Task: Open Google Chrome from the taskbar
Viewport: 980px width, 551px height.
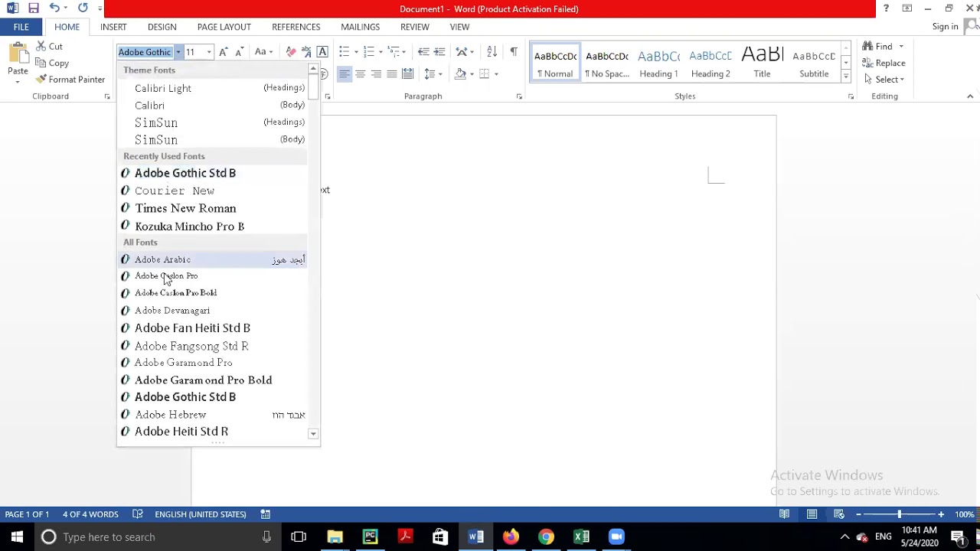Action: (546, 537)
